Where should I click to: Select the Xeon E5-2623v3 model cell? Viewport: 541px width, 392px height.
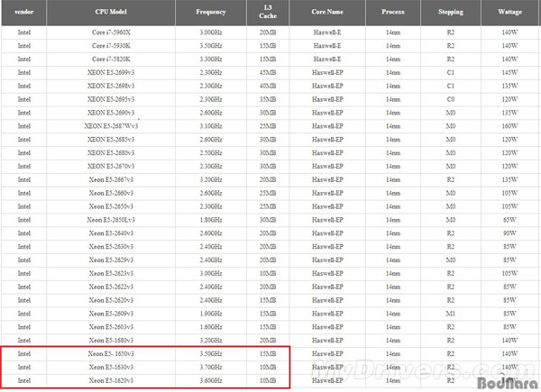pyautogui.click(x=111, y=274)
